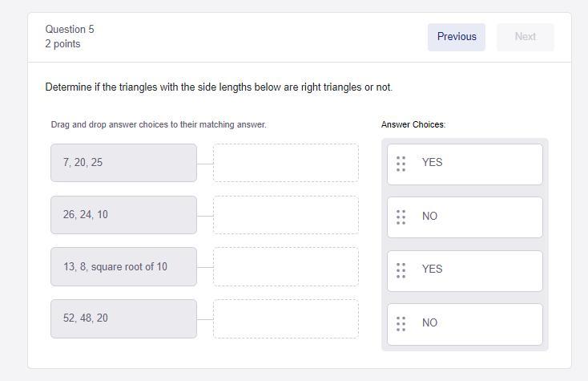Screen dimensions: 588x381
Task: Click the drag handle on the bottom NO choice
Action: (x=401, y=323)
